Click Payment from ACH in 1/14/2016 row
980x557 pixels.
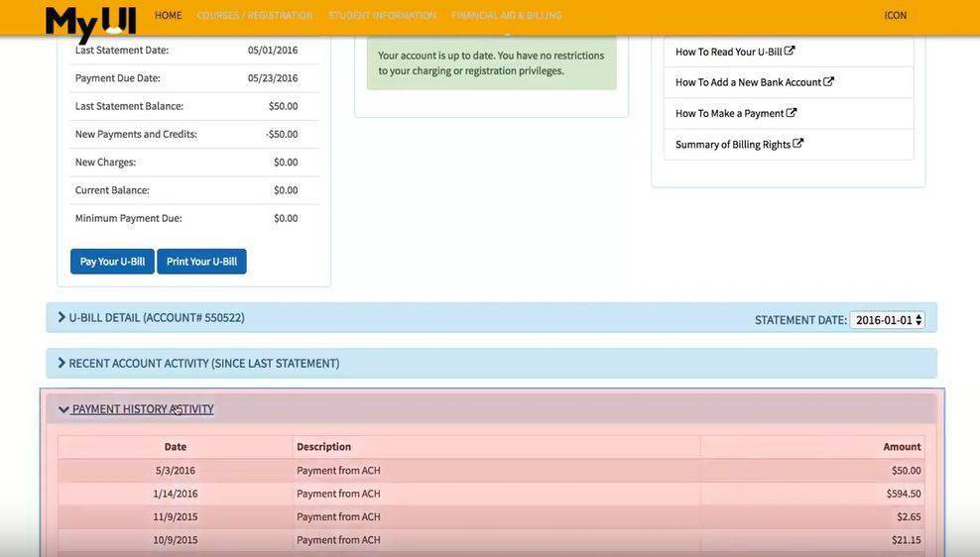click(x=338, y=494)
